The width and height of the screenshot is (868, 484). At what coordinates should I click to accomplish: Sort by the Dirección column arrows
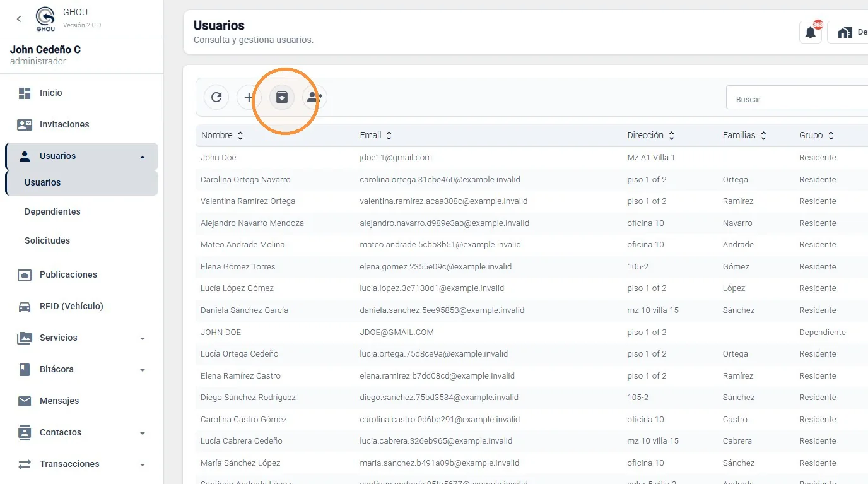(x=672, y=135)
